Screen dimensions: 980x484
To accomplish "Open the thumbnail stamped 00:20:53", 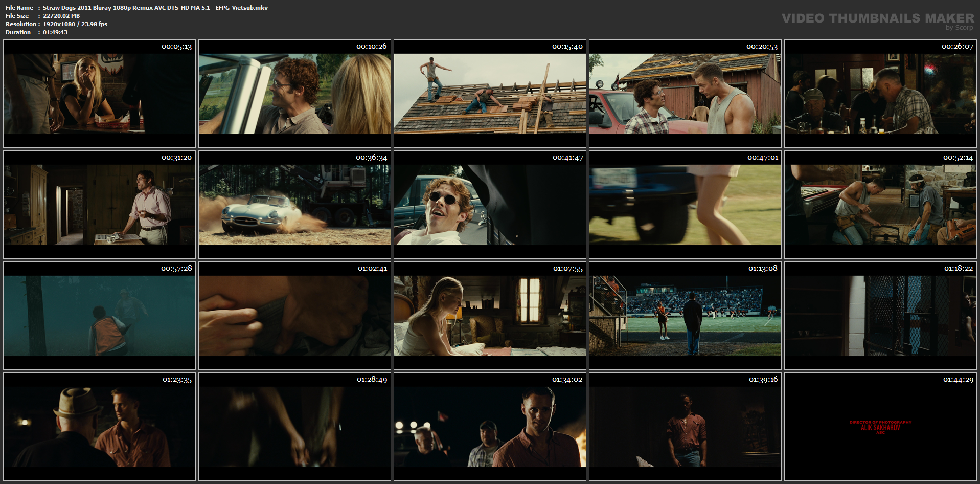I will 685,94.
